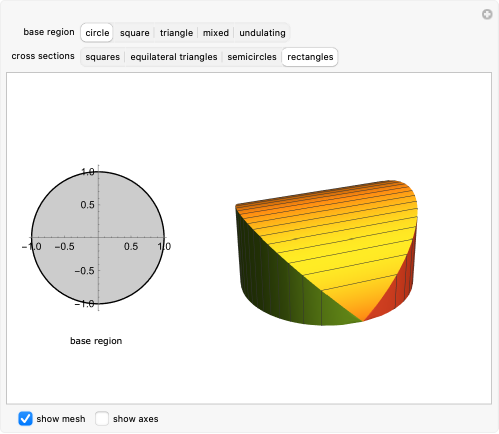Uncheck the show mesh checkbox
This screenshot has width=499, height=434.
25,419
